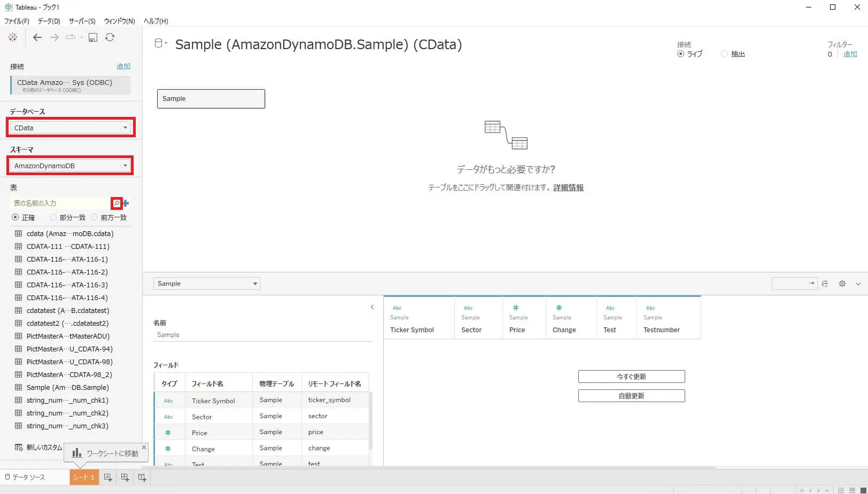Open the スキーマ dropdown showing AmazonDynamoDB
The height and width of the screenshot is (494, 868).
pos(71,166)
